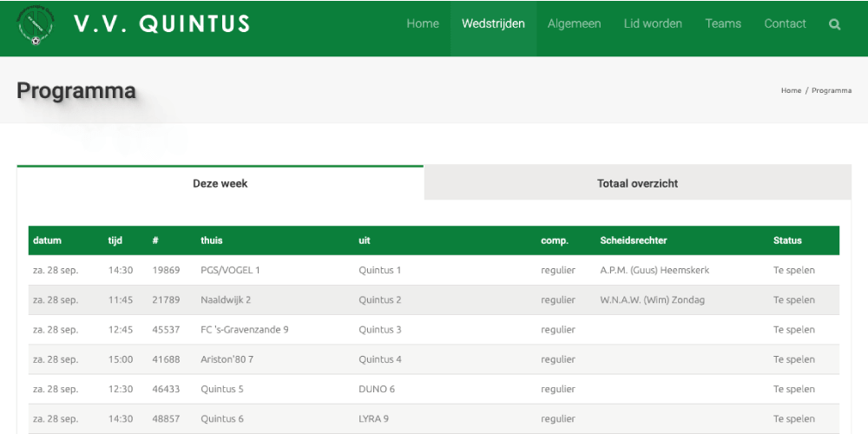Select the FC 's-Gravenzande 9 cell

click(245, 330)
